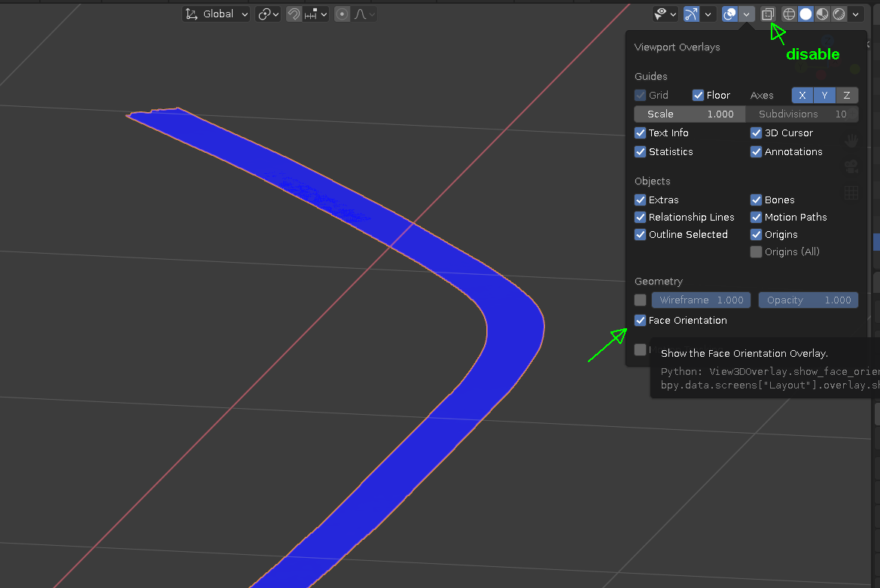Uncheck the Floor guide checkbox
Viewport: 880px width, 588px height.
pos(699,95)
